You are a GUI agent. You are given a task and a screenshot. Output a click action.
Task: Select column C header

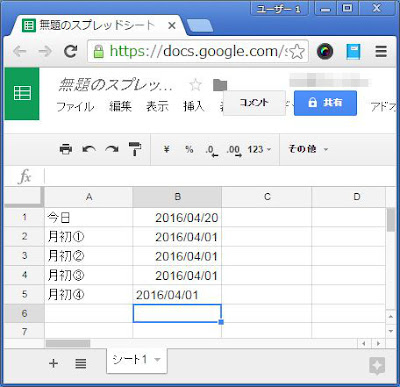pos(267,197)
